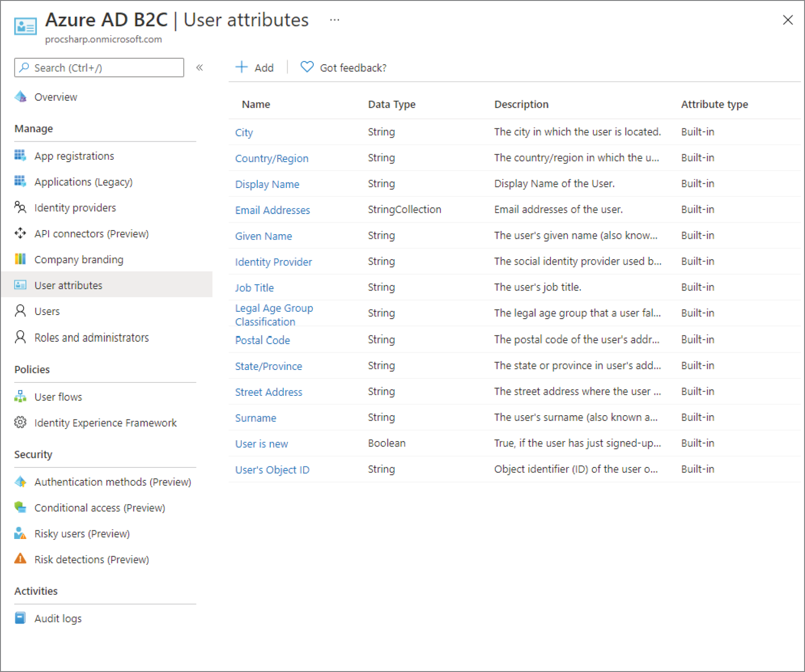The width and height of the screenshot is (805, 672).
Task: Open the Surname attribute details
Action: coord(256,418)
